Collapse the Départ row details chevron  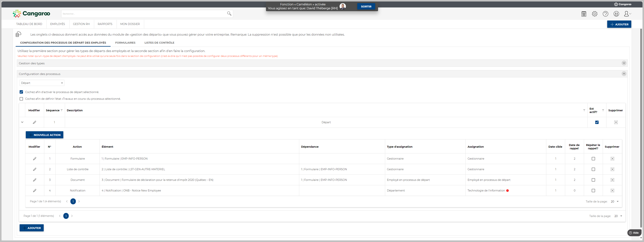22,122
